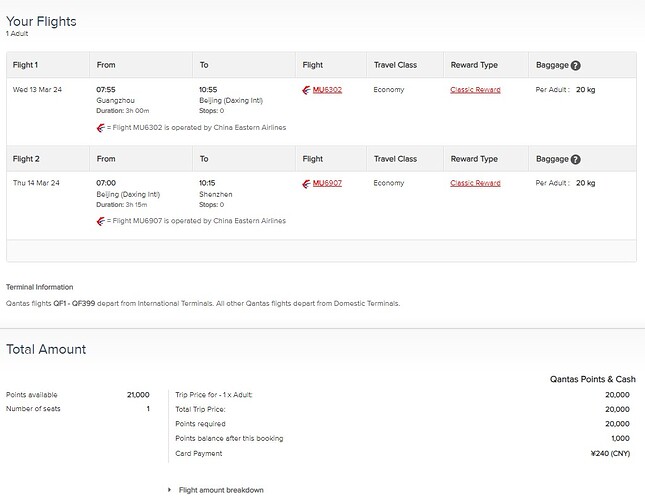Open flight MU6907 details link
645x500 pixels.
(x=327, y=183)
